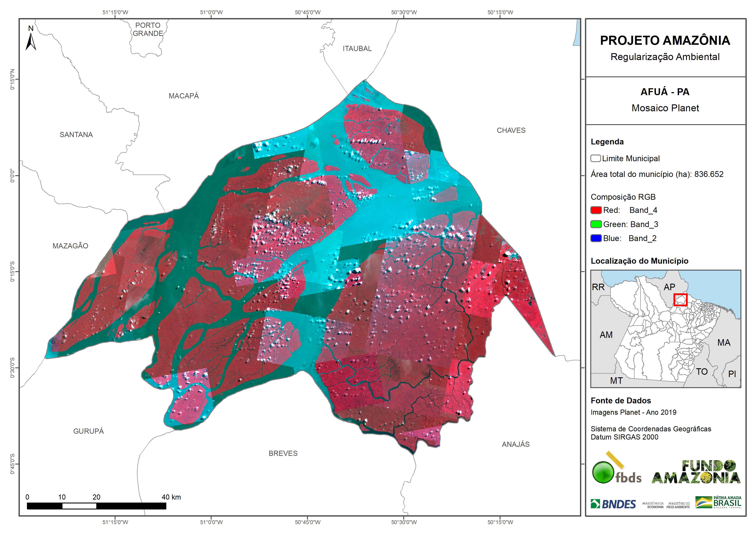Screen dimensions: 756x534
Task: Click the blue Band_2 color swatch
Action: click(596, 238)
